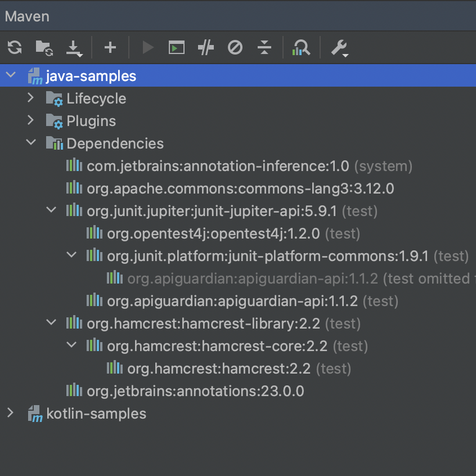The width and height of the screenshot is (476, 476).
Task: Execute a Maven goal
Action: pyautogui.click(x=176, y=47)
